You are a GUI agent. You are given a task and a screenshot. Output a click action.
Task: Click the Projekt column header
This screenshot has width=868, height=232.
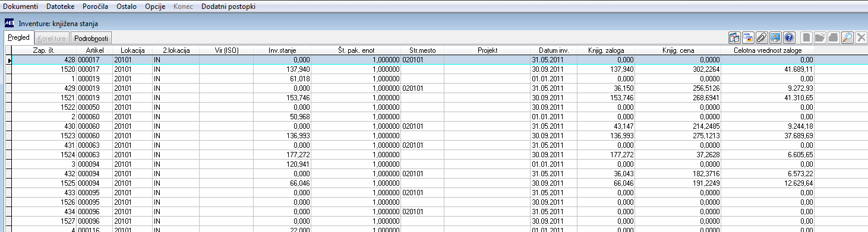pyautogui.click(x=487, y=50)
